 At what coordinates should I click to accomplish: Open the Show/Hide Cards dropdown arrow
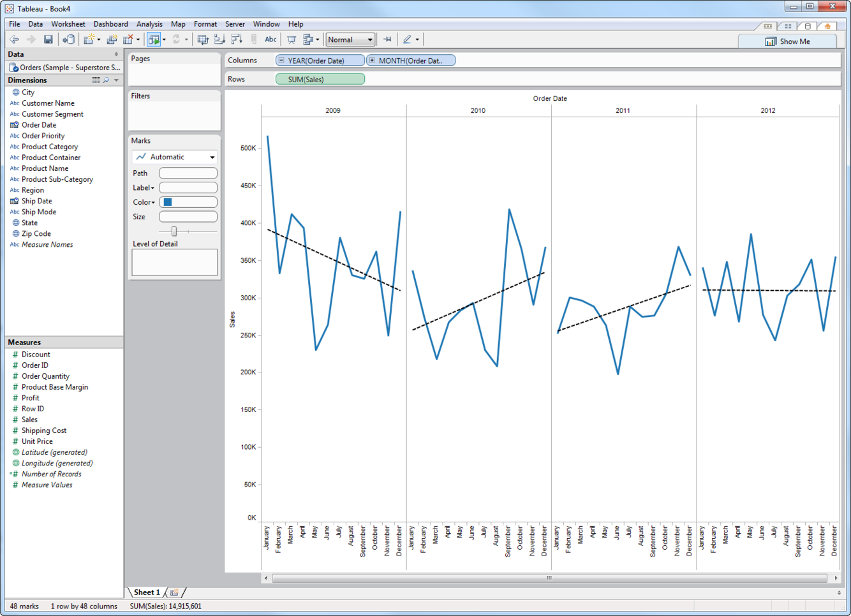pyautogui.click(x=318, y=40)
